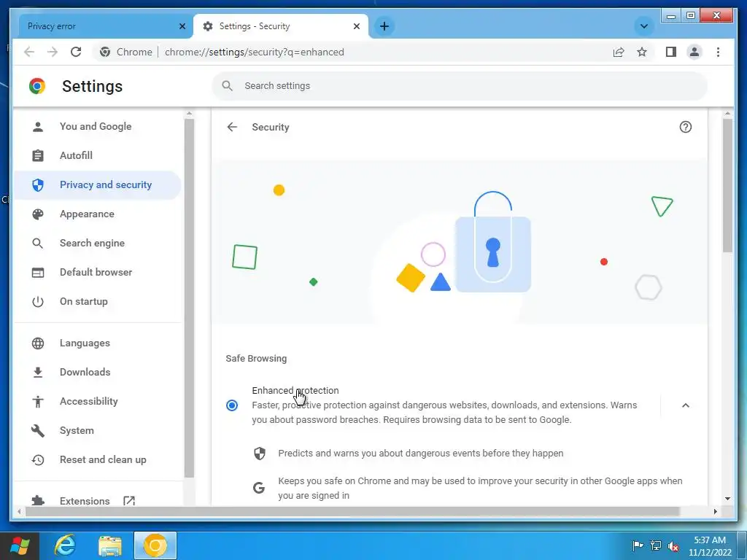This screenshot has width=747, height=560.
Task: Click the Reset and clean up history icon
Action: point(38,460)
